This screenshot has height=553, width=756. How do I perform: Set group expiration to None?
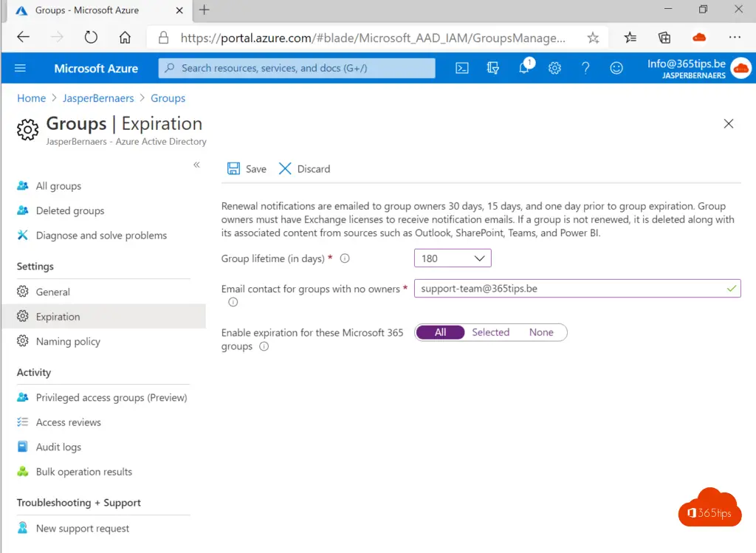coord(541,332)
